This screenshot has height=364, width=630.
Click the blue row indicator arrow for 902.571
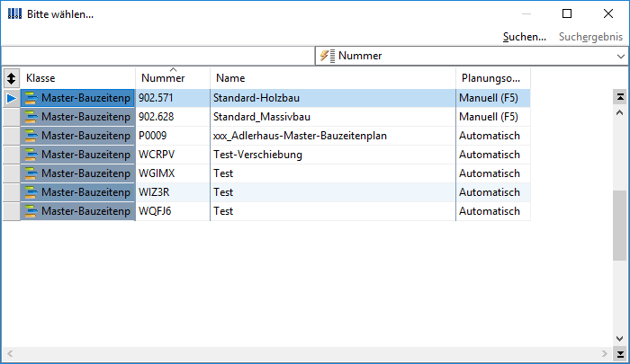coord(11,98)
